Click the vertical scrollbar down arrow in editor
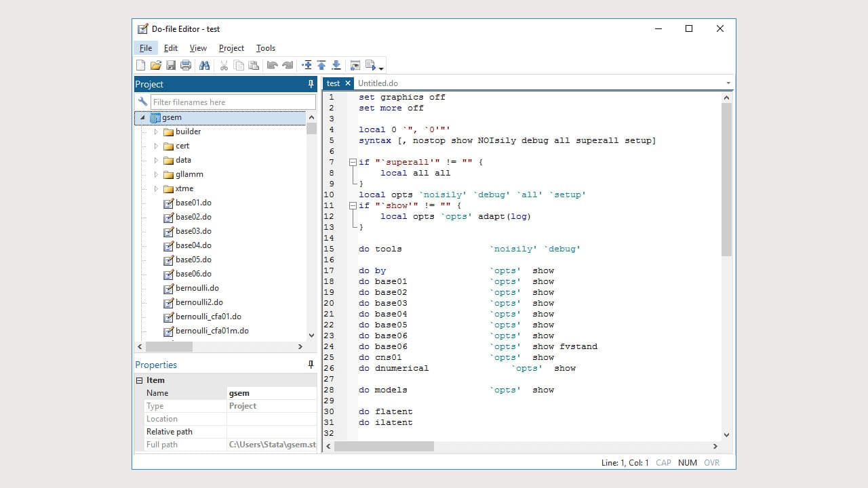 [x=726, y=434]
